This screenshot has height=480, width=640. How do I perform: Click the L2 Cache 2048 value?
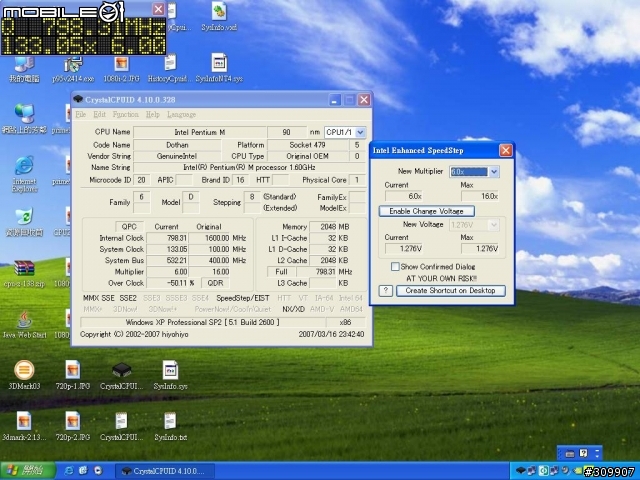324,260
